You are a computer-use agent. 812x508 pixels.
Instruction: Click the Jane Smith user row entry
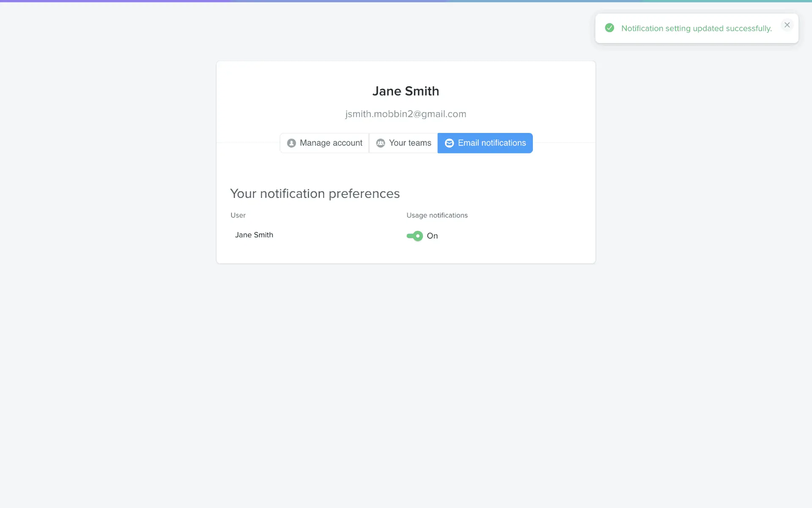click(x=254, y=235)
